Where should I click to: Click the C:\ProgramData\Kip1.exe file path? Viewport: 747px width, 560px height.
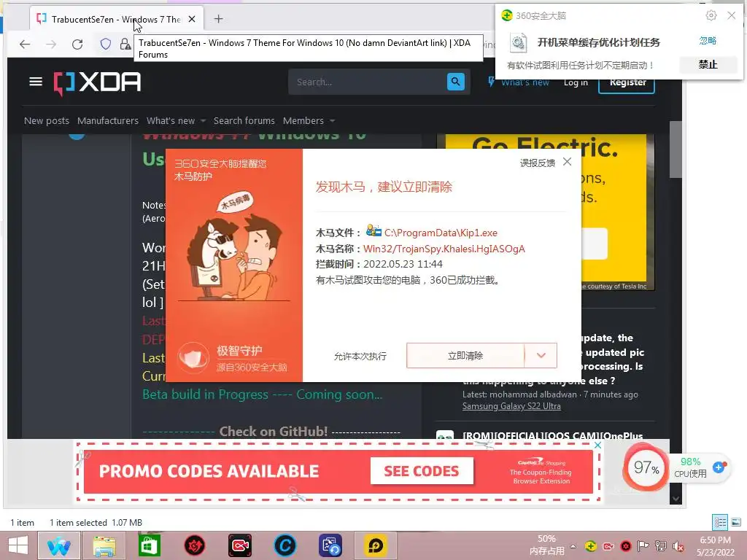(441, 233)
